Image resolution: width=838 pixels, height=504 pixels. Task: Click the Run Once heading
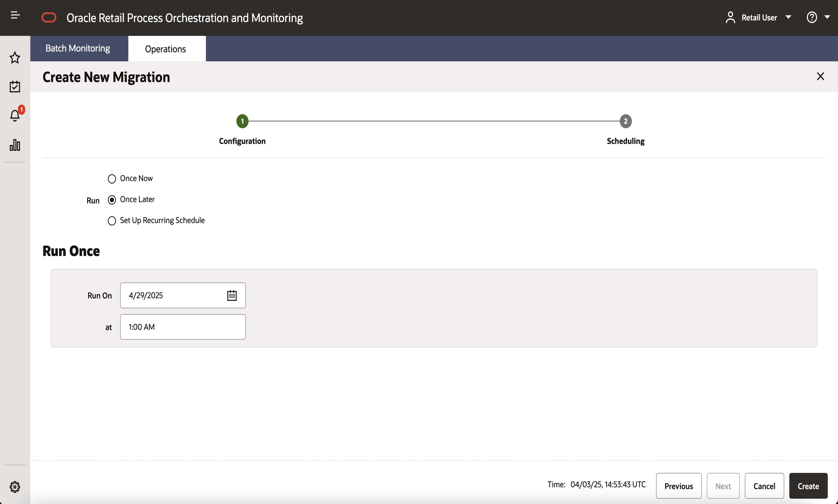(71, 251)
